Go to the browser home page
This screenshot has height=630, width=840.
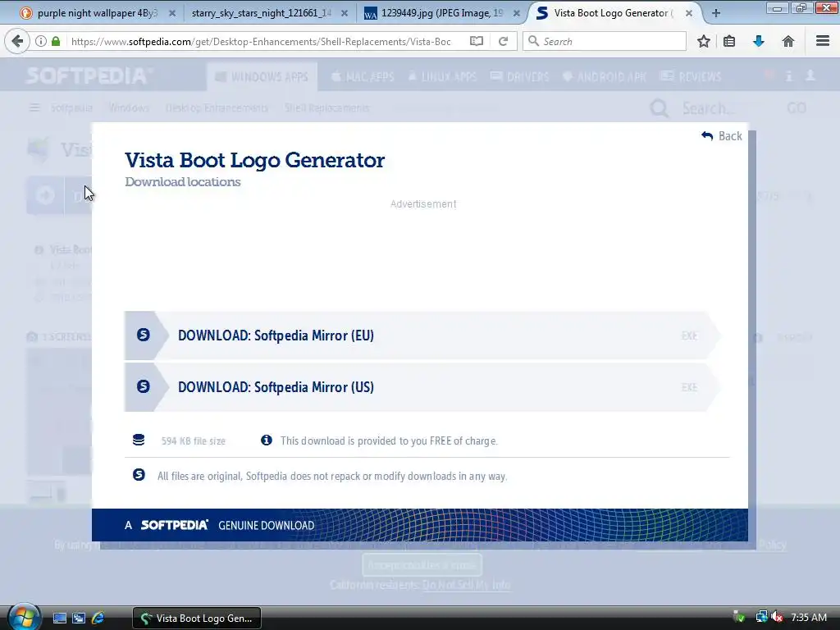[x=788, y=41]
